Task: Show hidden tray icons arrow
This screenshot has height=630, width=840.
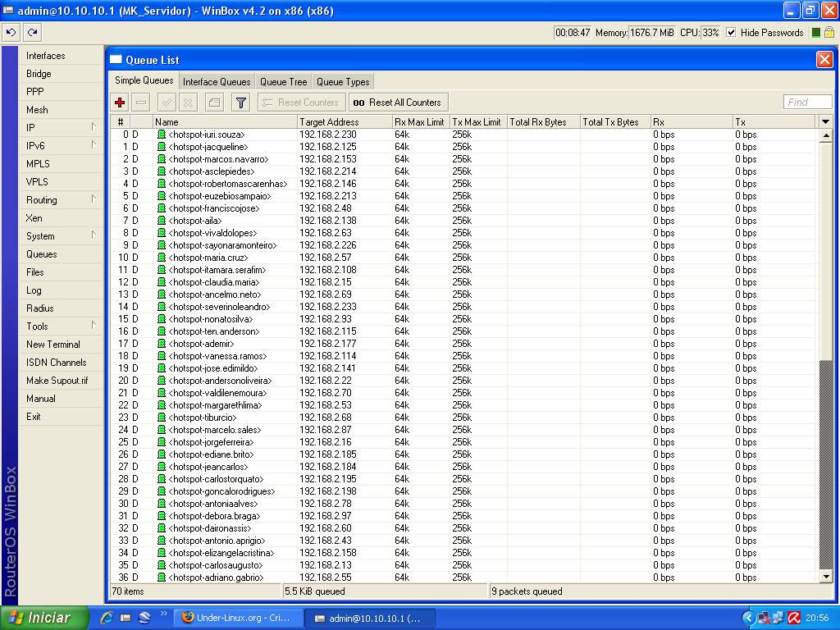Action: (748, 618)
